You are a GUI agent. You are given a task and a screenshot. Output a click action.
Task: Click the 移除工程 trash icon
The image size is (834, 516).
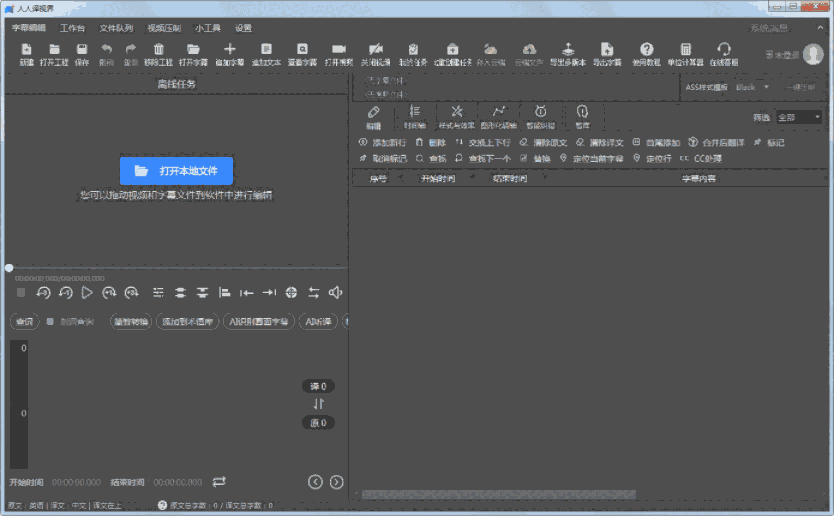click(x=158, y=52)
